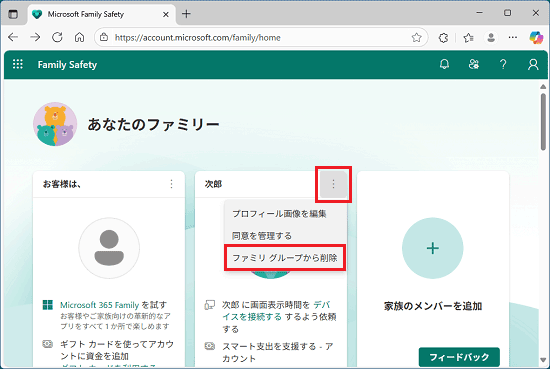Go back to the previous page
The height and width of the screenshot is (369, 550).
tap(13, 37)
